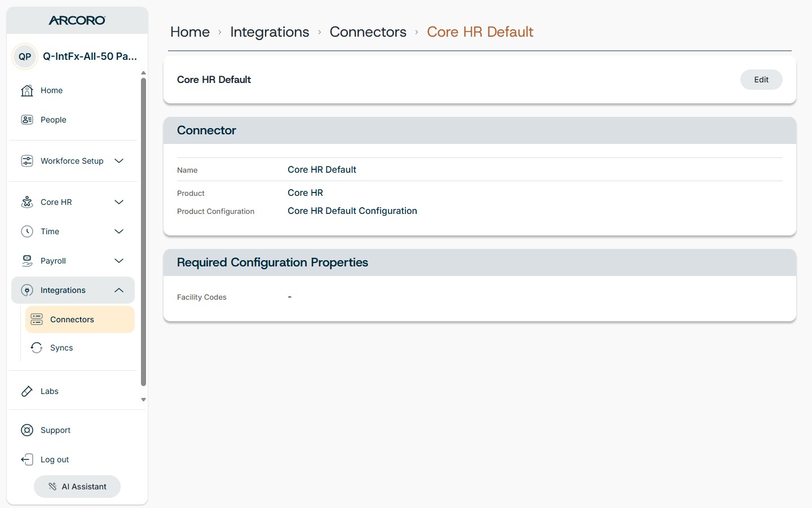The width and height of the screenshot is (812, 508).
Task: Open the Support menu item
Action: coord(73,430)
